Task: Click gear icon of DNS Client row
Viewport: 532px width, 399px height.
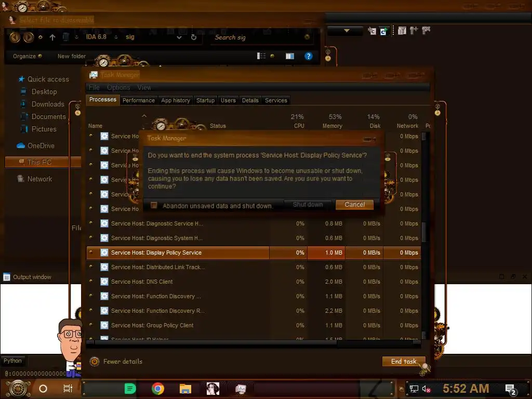Action: [x=104, y=282]
